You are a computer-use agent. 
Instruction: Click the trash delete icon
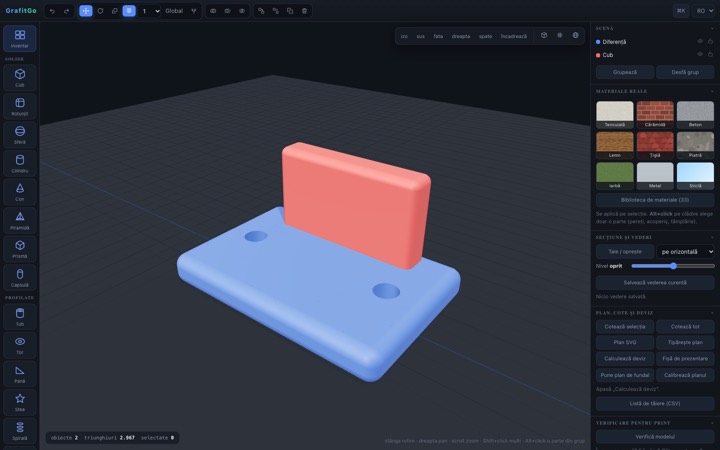304,11
